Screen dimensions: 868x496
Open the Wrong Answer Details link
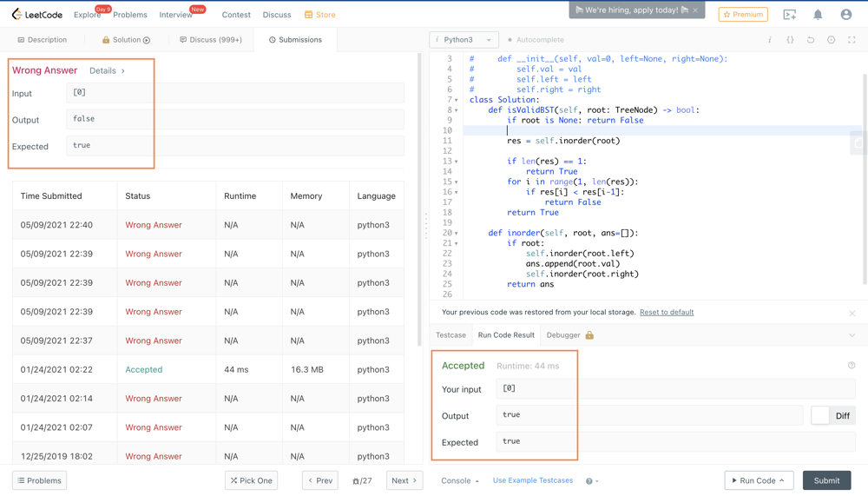click(107, 71)
